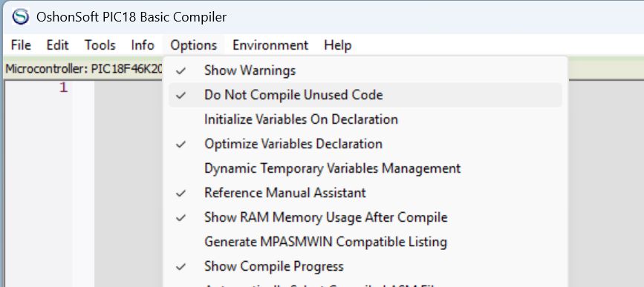Open the File menu
The image size is (644, 287).
21,45
